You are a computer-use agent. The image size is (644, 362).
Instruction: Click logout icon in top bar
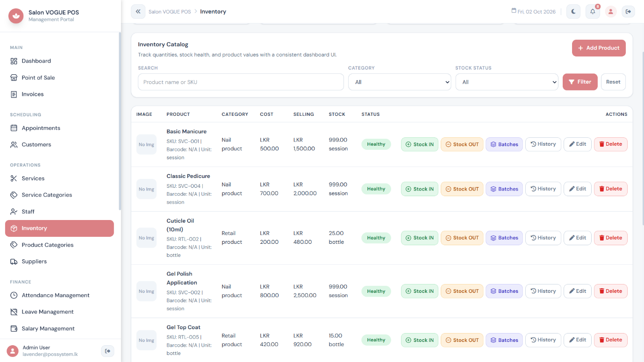(629, 12)
